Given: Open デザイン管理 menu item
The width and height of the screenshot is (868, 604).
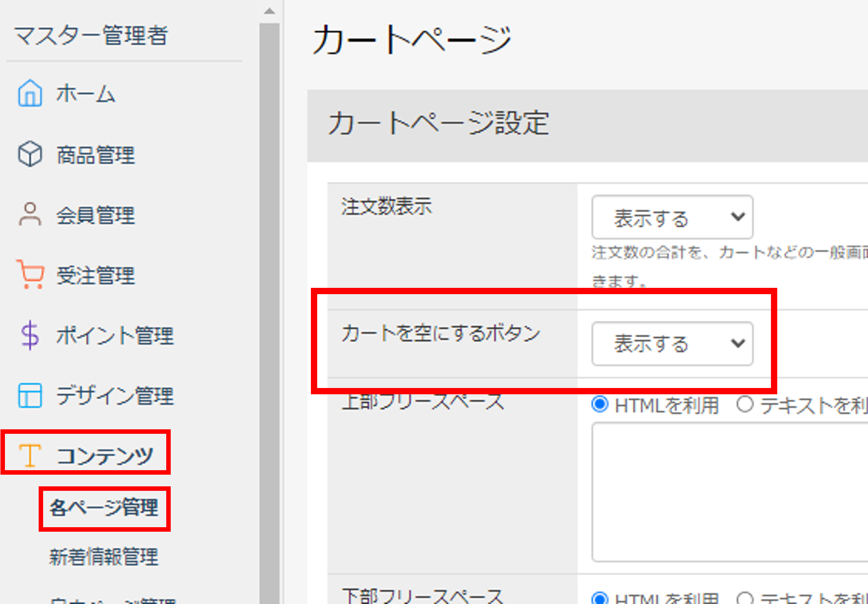Looking at the screenshot, I should [115, 396].
